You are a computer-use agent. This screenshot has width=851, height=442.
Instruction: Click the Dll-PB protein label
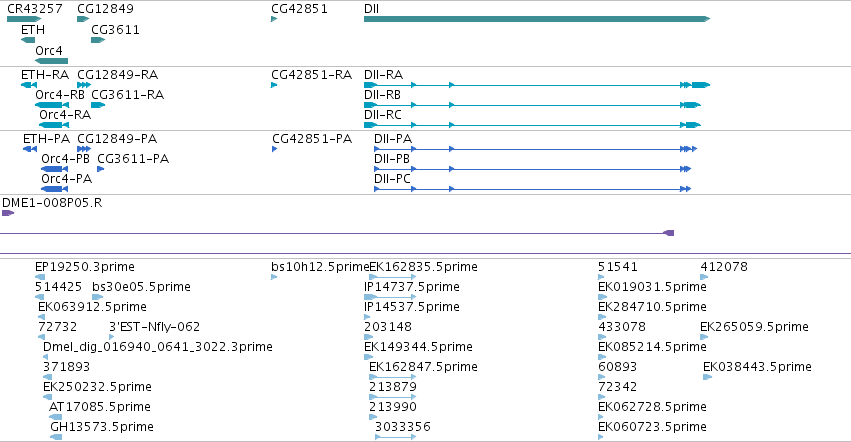pyautogui.click(x=392, y=159)
